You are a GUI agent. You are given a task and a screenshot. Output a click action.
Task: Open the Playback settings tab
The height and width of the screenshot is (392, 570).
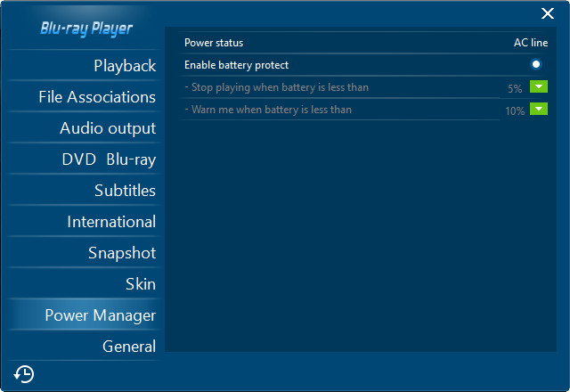click(x=84, y=66)
